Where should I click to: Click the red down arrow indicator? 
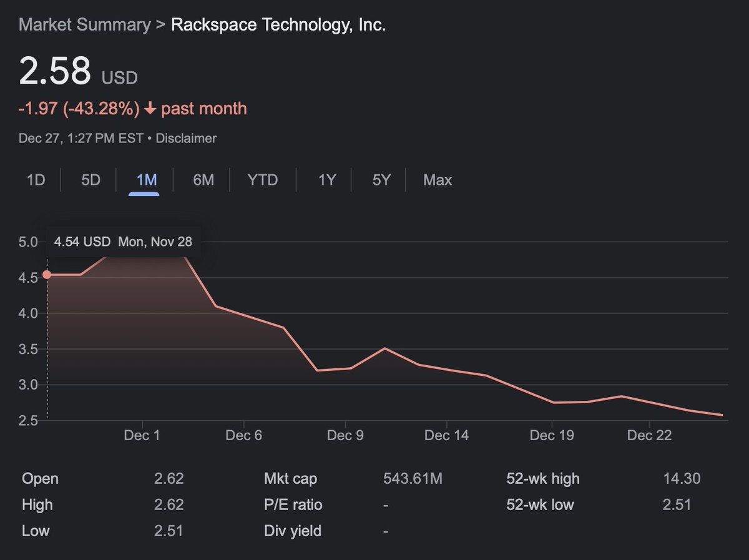pos(150,109)
